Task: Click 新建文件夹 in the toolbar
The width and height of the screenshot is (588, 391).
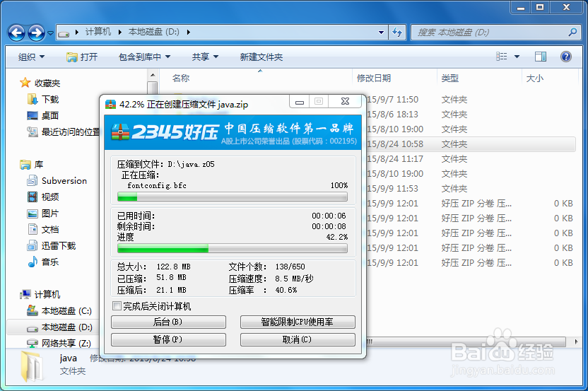Action: click(x=261, y=57)
